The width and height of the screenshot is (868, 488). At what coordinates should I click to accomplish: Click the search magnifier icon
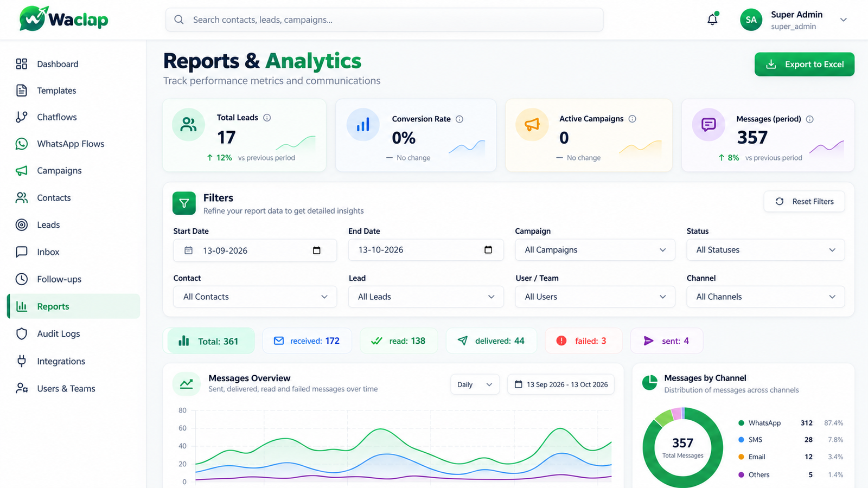[x=179, y=20]
